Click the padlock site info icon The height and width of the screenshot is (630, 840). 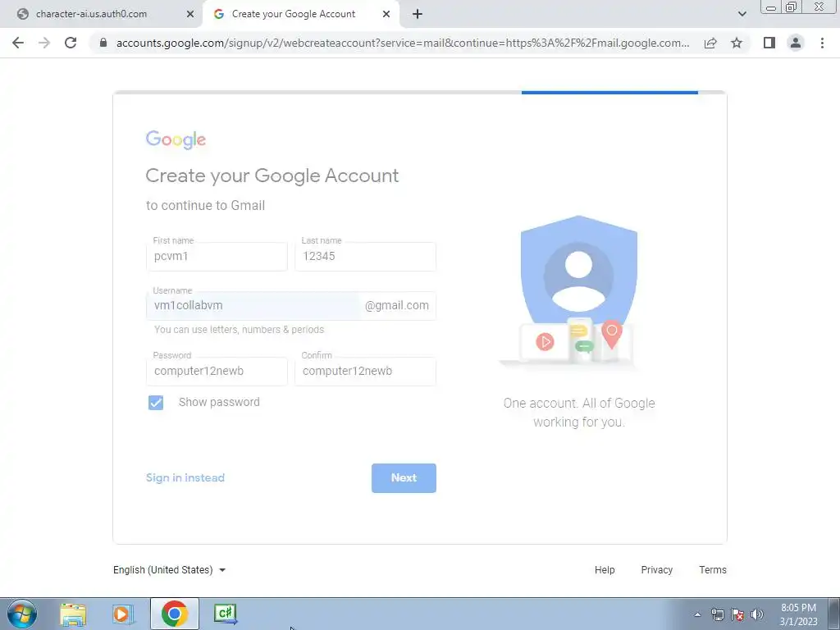(103, 43)
